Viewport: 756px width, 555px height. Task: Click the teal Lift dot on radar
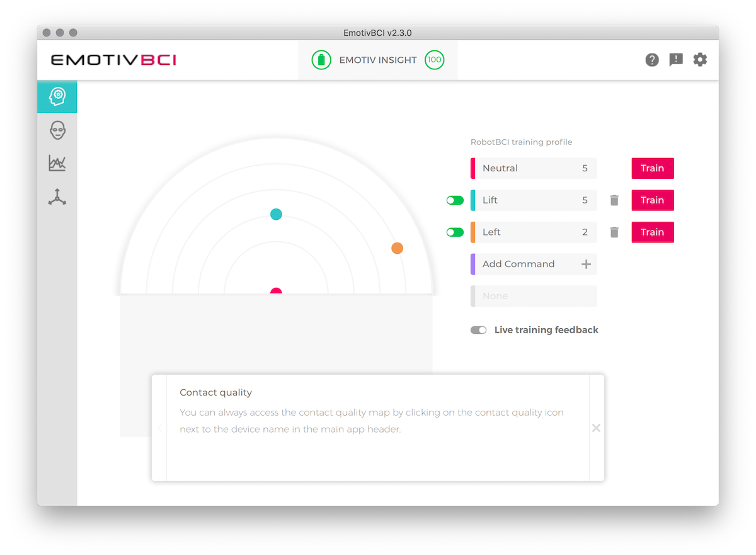coord(276,214)
